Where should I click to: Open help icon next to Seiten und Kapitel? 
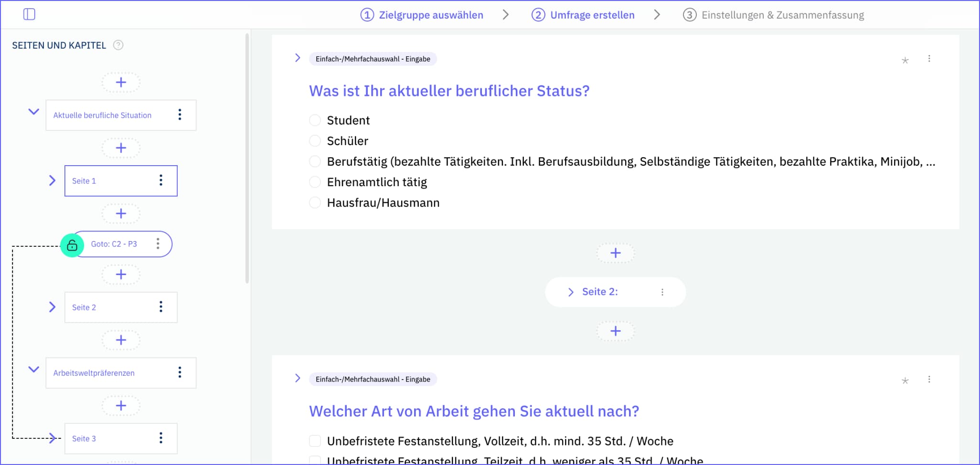point(118,45)
